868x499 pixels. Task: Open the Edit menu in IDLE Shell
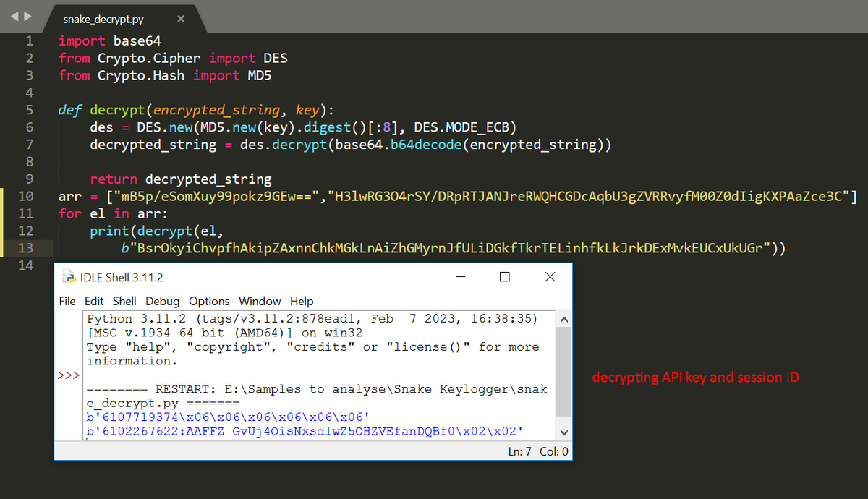[x=94, y=301]
